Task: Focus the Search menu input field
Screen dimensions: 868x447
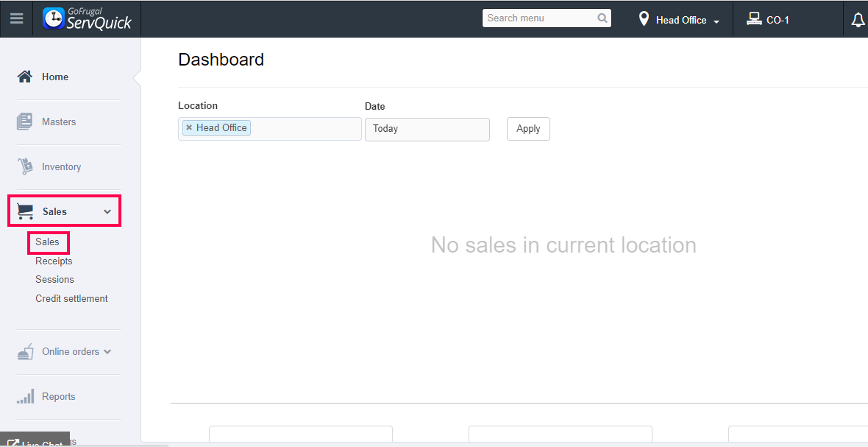Action: (x=540, y=18)
